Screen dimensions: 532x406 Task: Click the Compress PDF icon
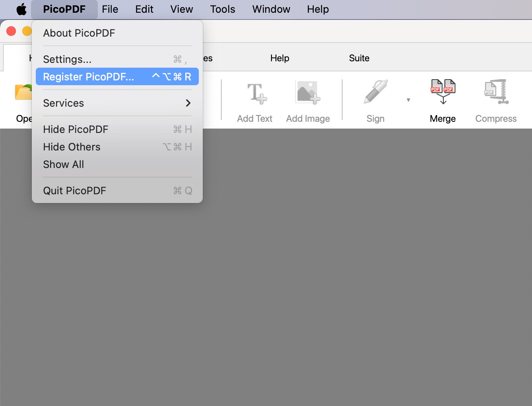coord(496,92)
